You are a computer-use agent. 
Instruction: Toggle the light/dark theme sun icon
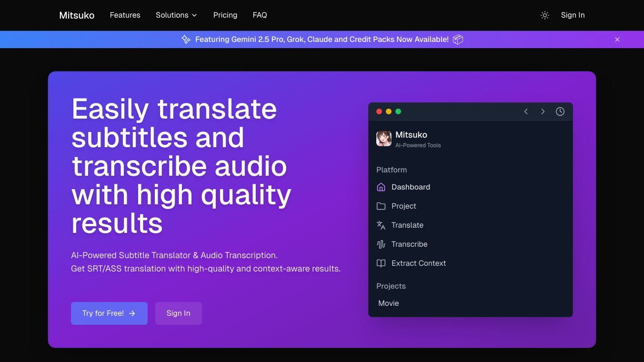(x=545, y=15)
